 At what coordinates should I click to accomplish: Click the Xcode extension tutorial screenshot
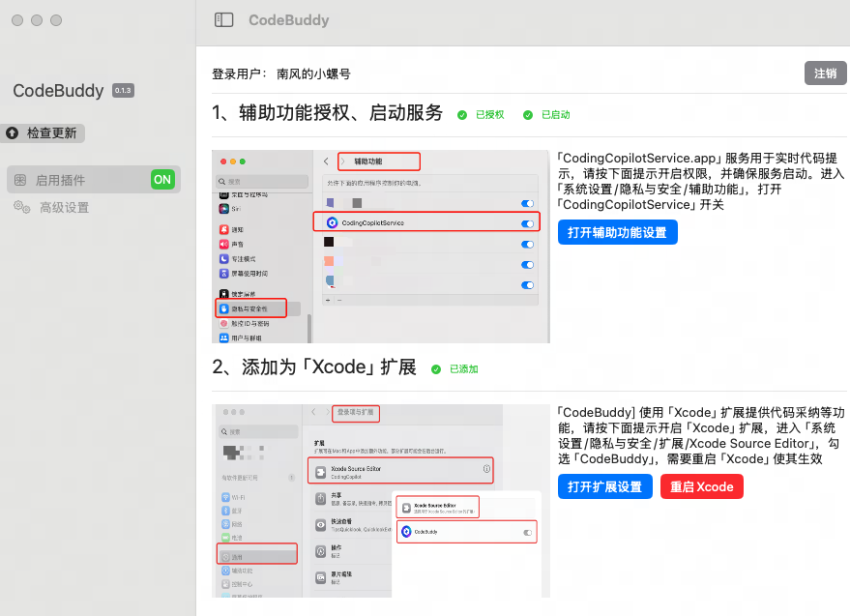pyautogui.click(x=381, y=501)
